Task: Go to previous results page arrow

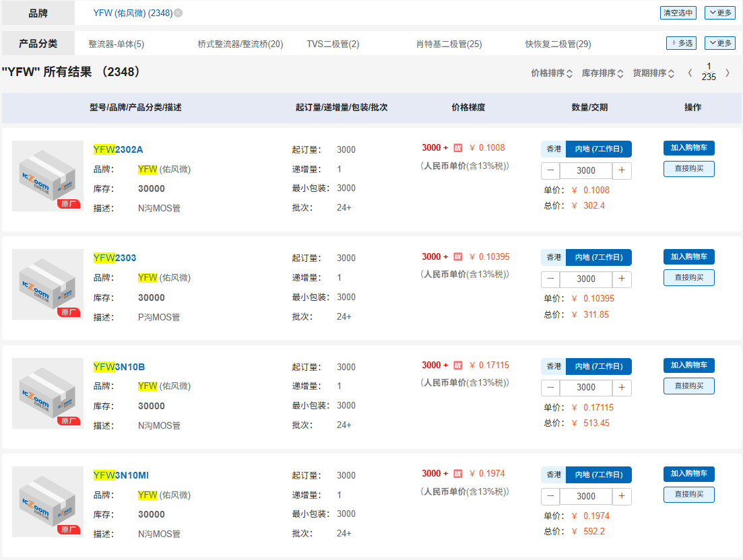Action: tap(690, 73)
